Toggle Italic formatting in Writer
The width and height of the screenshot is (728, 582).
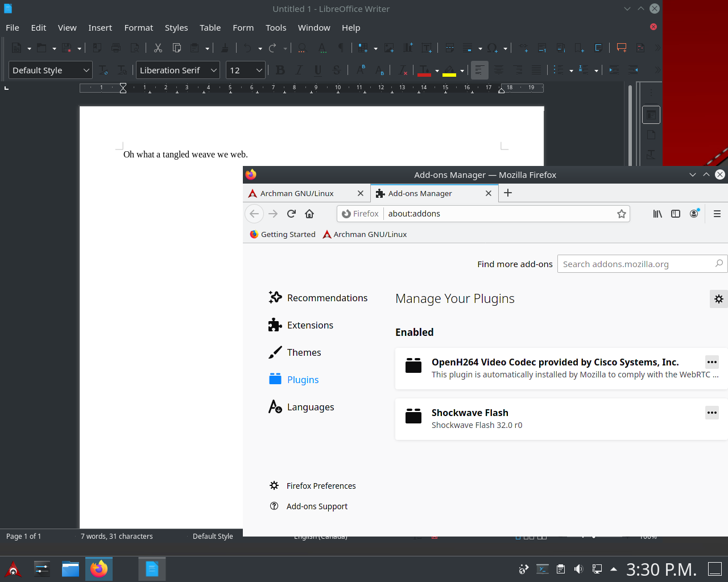click(299, 70)
